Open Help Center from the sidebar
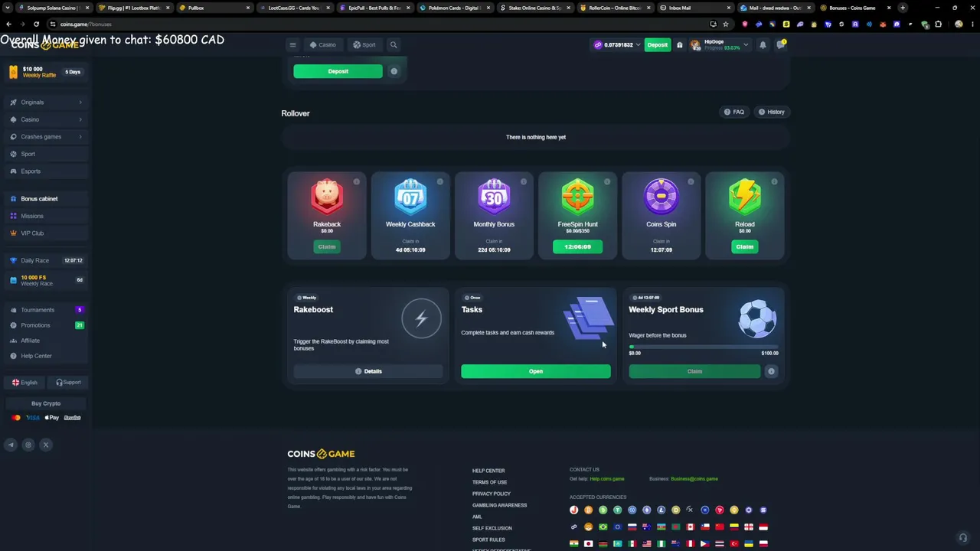 47,356
